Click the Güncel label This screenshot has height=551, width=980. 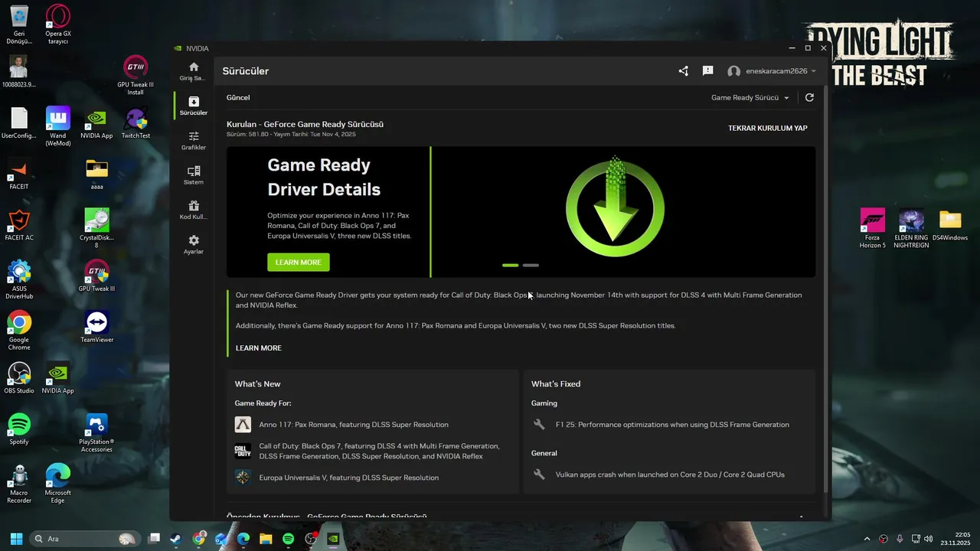coord(238,98)
